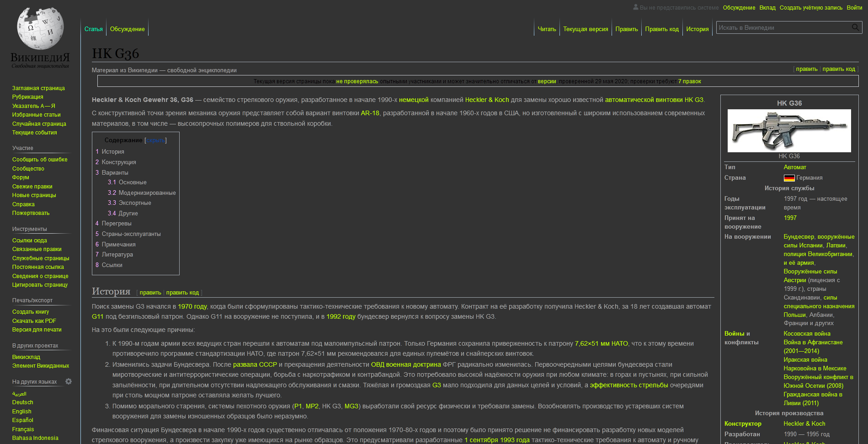Open Бундесвер link in infobox
This screenshot has width=868, height=444.
click(799, 237)
